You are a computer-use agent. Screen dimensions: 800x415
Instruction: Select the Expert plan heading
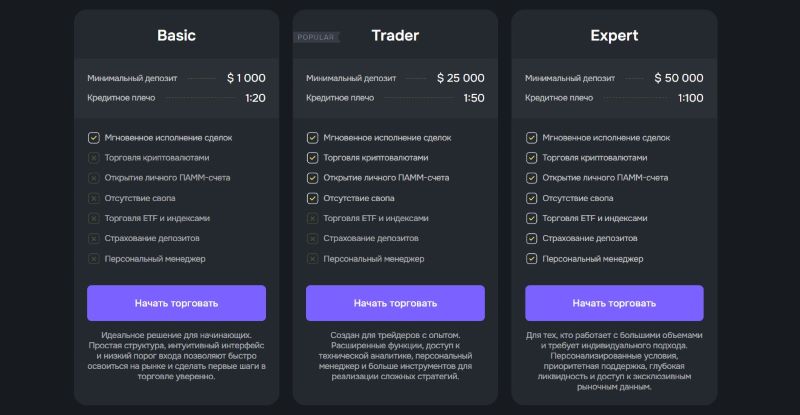tap(614, 36)
